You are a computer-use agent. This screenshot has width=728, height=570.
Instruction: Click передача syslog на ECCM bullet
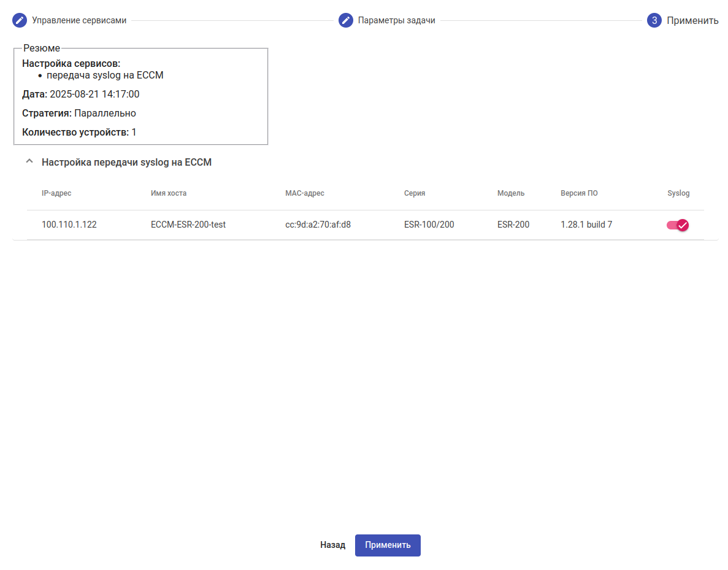coord(105,75)
